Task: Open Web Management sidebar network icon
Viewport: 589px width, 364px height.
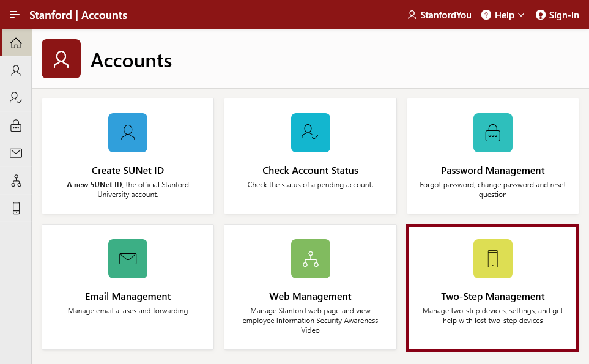Action: (x=16, y=180)
